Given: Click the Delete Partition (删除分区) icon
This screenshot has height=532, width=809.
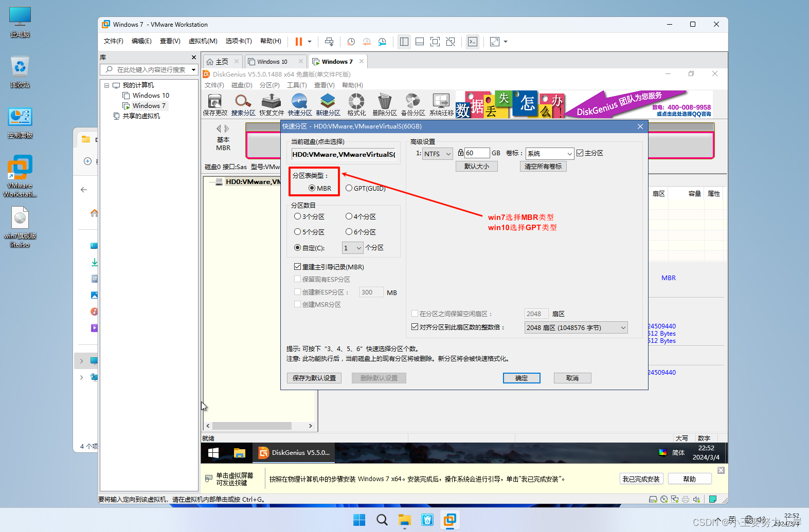Looking at the screenshot, I should [385, 105].
